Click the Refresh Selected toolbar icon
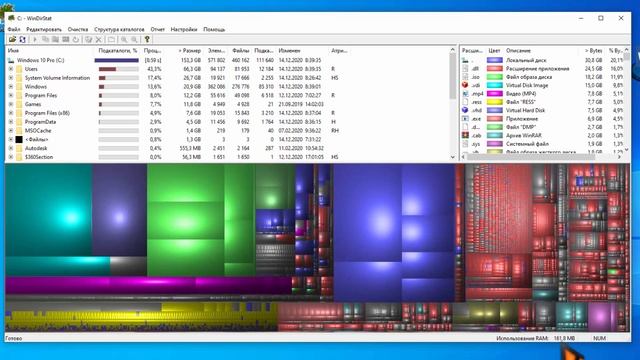Screen dimensions: 640x360 (76, 40)
